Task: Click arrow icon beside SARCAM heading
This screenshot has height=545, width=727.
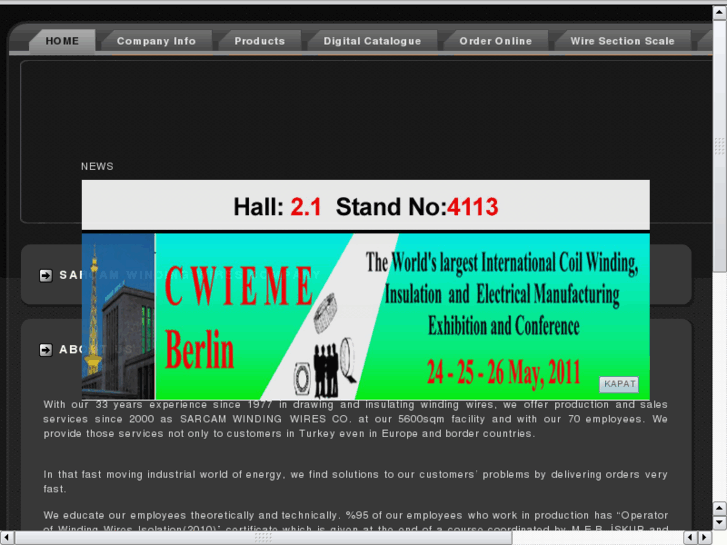Action: [x=45, y=276]
